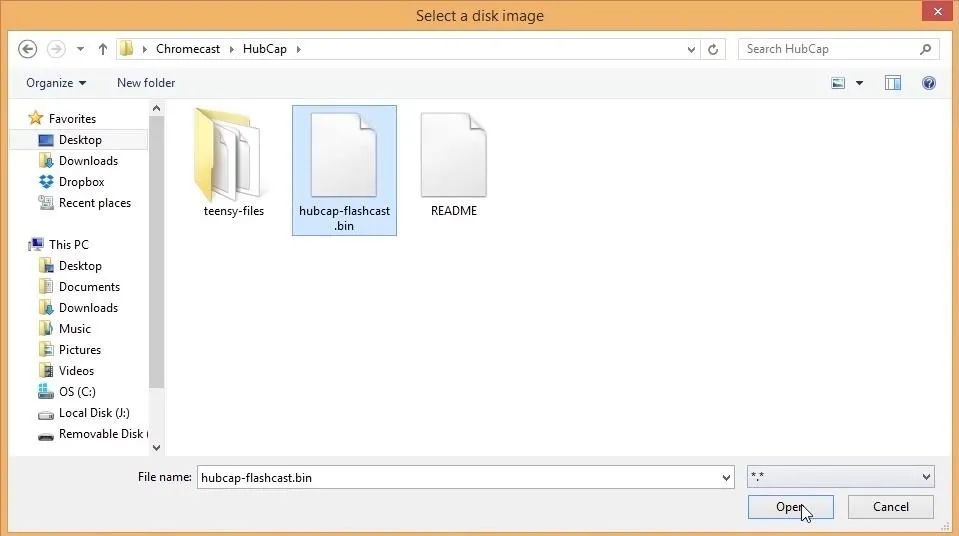Click the Dropbox icon in sidebar
Image resolution: width=959 pixels, height=536 pixels.
pyautogui.click(x=46, y=182)
